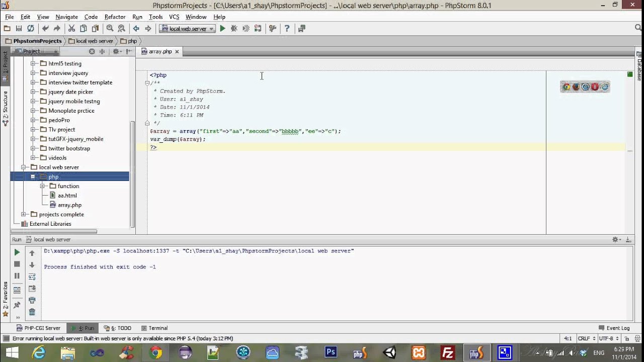
Task: Open the Navigate menu
Action: 66,17
